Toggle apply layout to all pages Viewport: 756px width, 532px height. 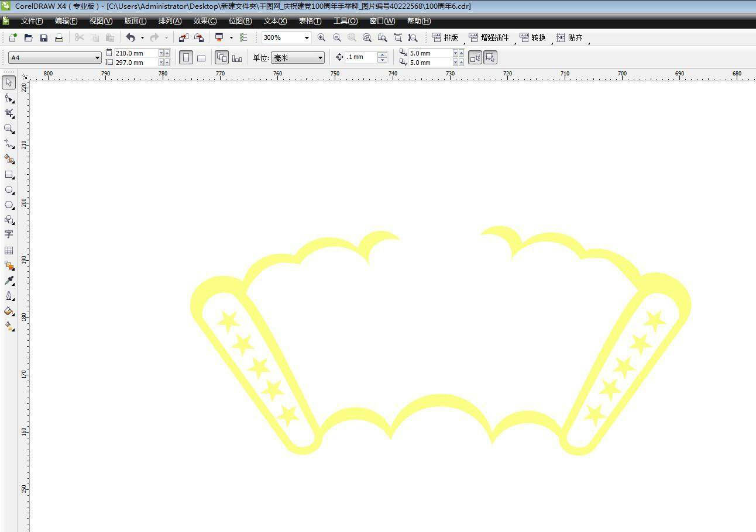[x=221, y=58]
